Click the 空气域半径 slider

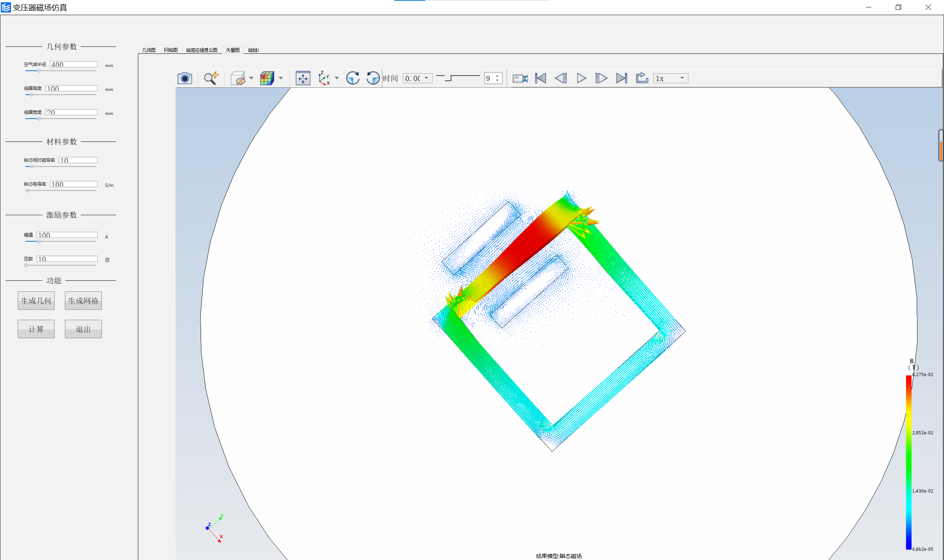pyautogui.click(x=60, y=71)
